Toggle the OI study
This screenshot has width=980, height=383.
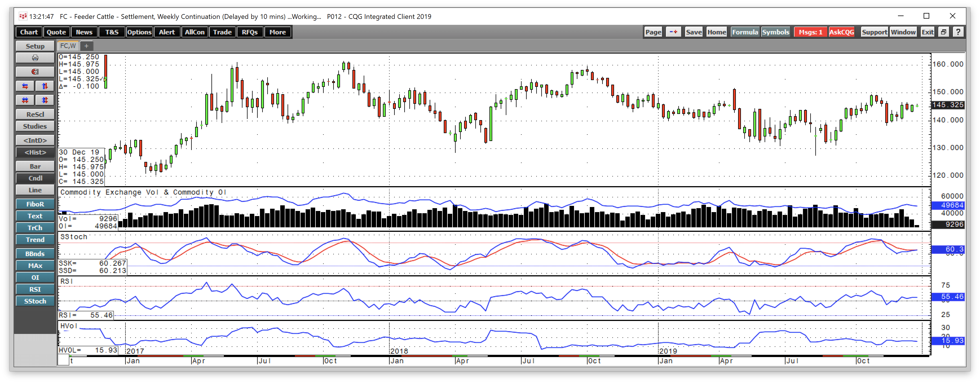[x=35, y=277]
